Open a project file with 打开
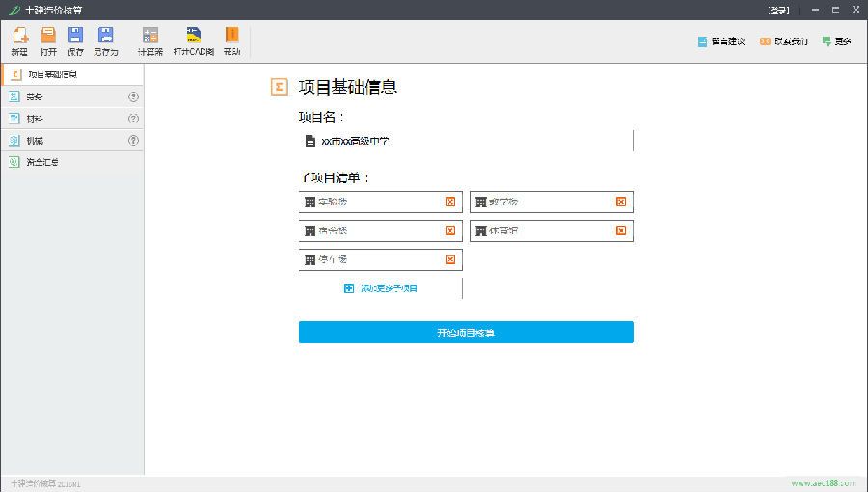 point(49,41)
